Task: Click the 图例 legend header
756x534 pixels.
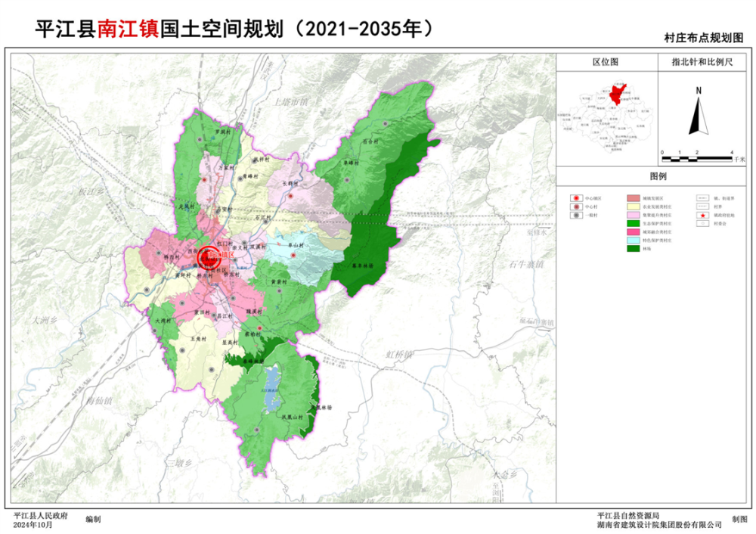Action: (x=658, y=175)
